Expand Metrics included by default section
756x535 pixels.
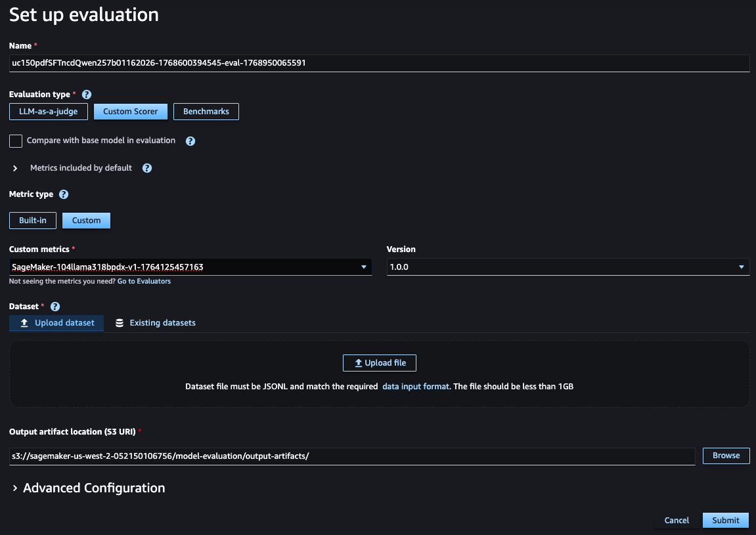[15, 168]
